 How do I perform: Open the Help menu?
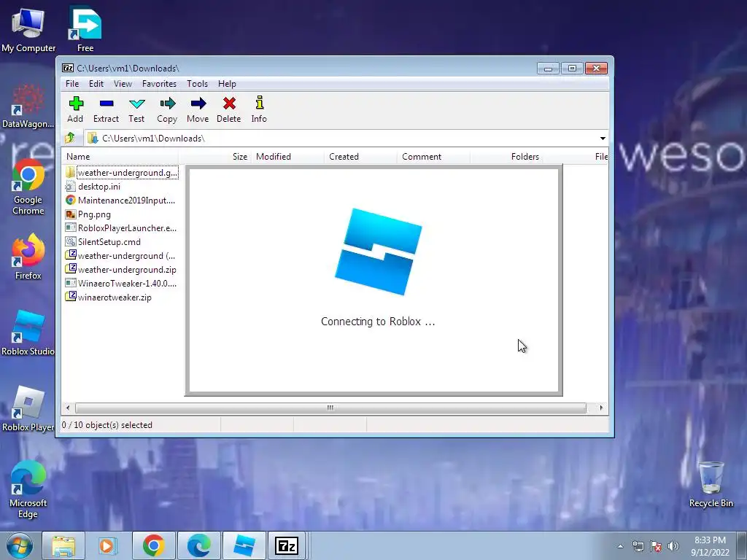click(228, 84)
